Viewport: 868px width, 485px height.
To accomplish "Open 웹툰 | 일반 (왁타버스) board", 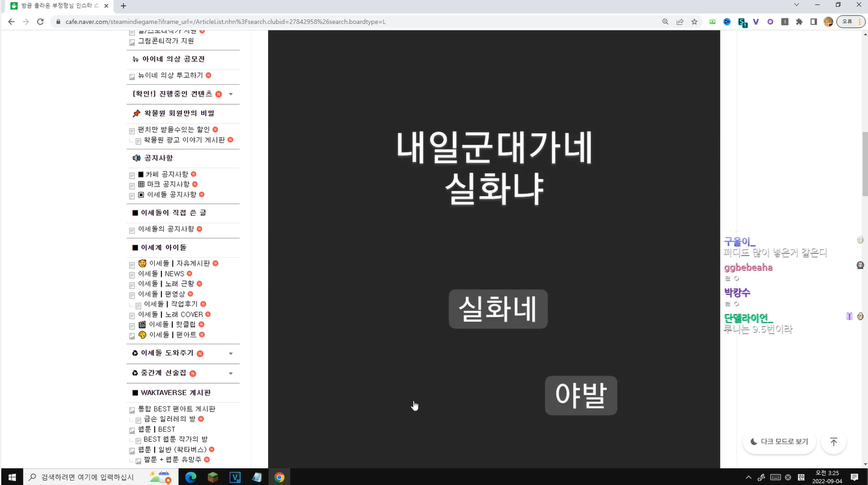I will (x=172, y=449).
